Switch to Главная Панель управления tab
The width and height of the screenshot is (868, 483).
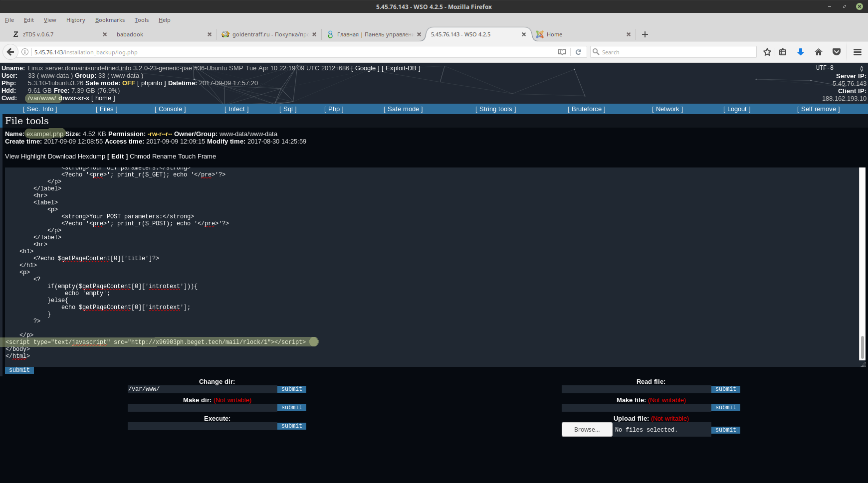point(373,34)
